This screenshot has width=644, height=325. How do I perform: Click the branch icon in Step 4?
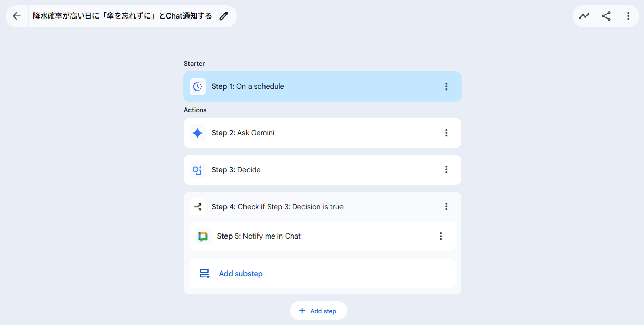tap(197, 207)
